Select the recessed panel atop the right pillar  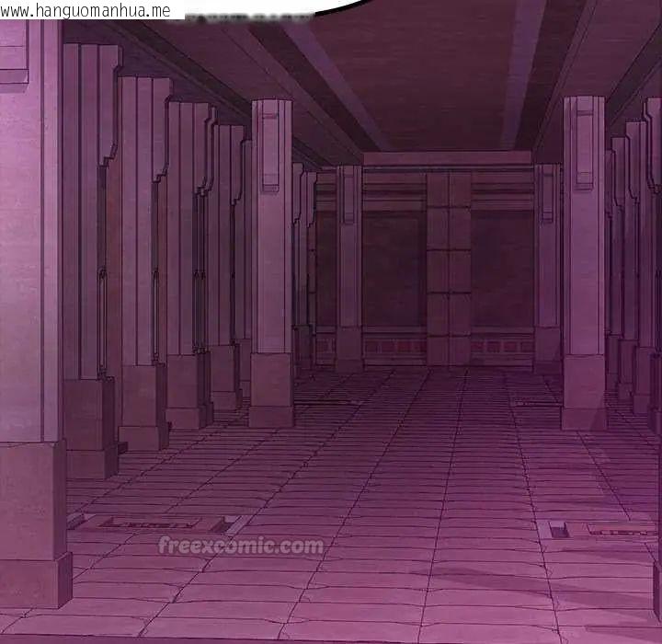(x=585, y=144)
